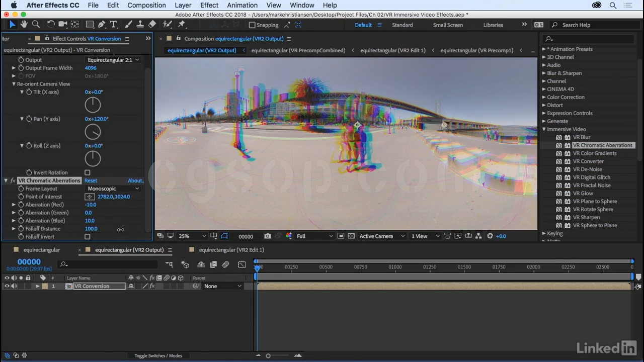Select the Pen tool
Screen dimensions: 644x362
[102, 24]
